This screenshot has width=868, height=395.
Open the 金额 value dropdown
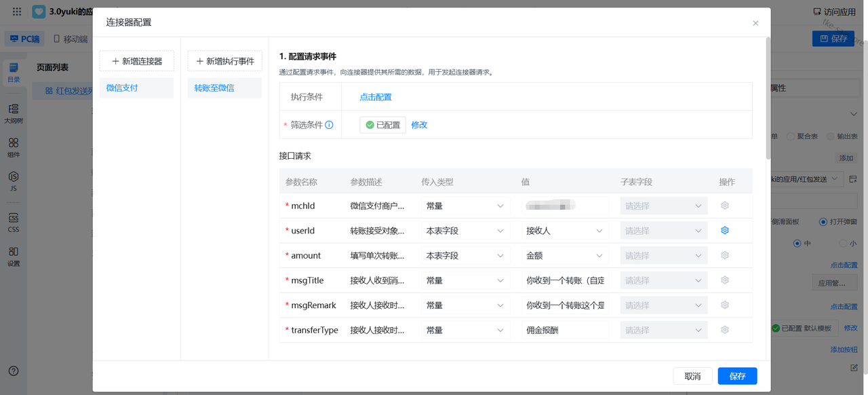coord(565,256)
